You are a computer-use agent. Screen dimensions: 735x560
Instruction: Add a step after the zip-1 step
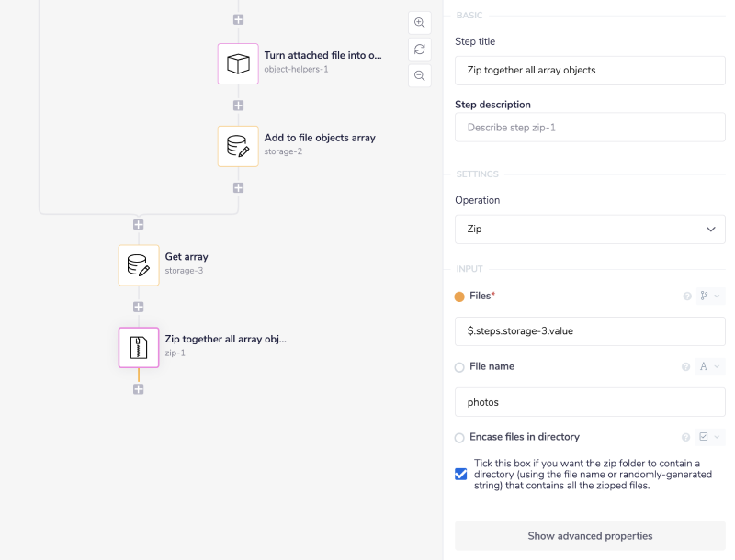pyautogui.click(x=139, y=389)
